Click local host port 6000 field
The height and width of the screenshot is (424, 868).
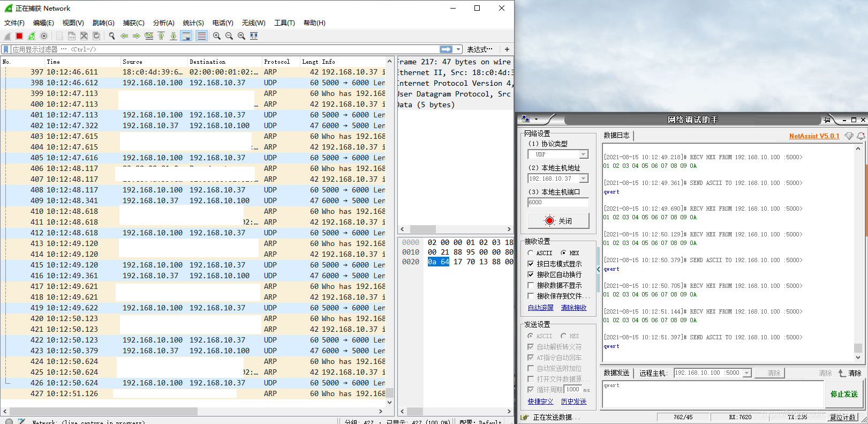click(x=558, y=203)
